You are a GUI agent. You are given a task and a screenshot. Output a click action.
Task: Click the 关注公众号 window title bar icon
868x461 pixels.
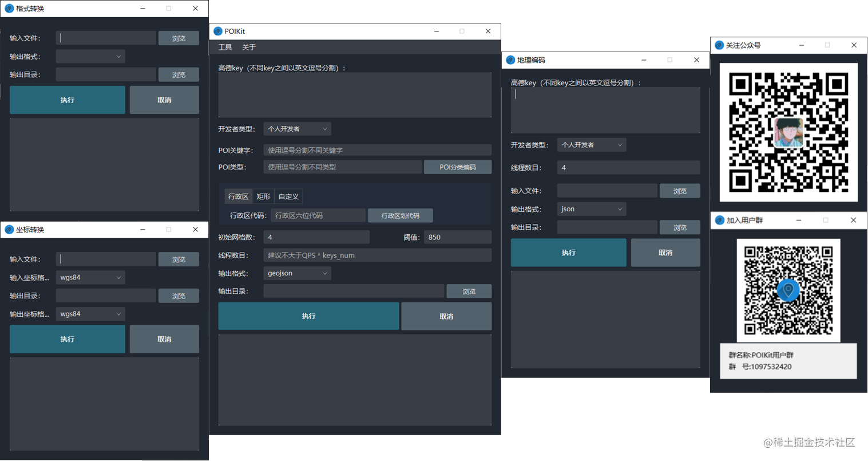(719, 45)
